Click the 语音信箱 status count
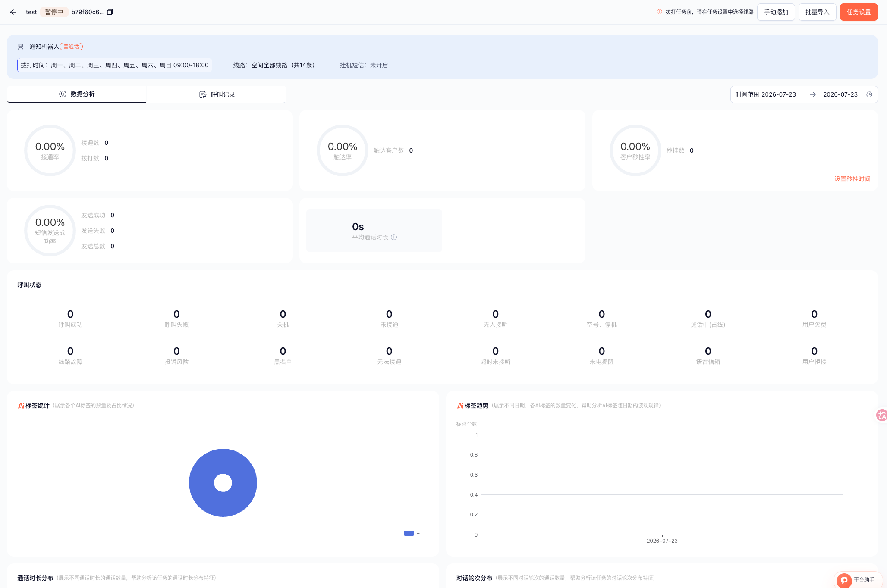Image resolution: width=887 pixels, height=588 pixels. point(708,351)
